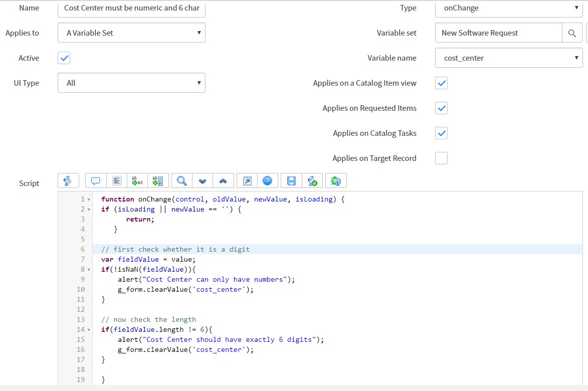
Task: Toggle Applies on Catalog Tasks checkbox
Action: pos(441,133)
